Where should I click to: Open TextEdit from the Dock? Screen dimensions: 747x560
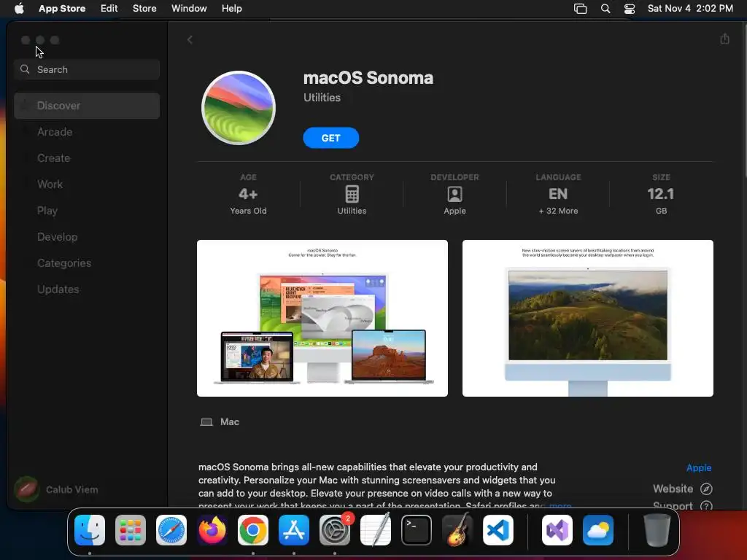(x=376, y=530)
